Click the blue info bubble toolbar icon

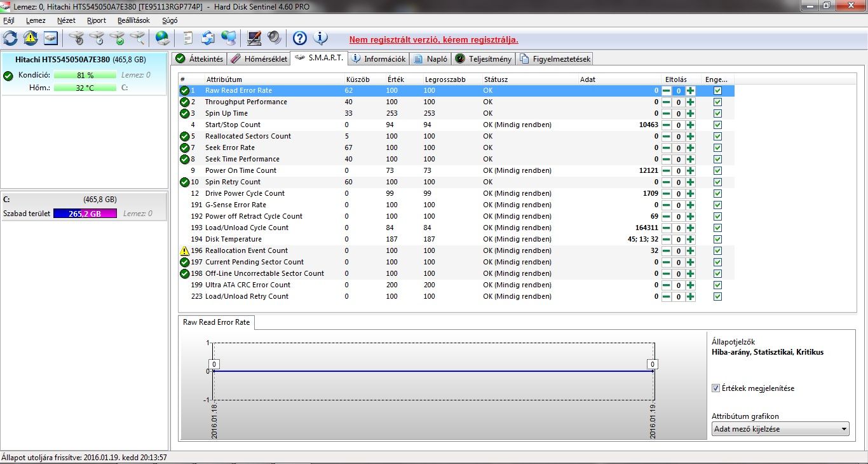321,38
